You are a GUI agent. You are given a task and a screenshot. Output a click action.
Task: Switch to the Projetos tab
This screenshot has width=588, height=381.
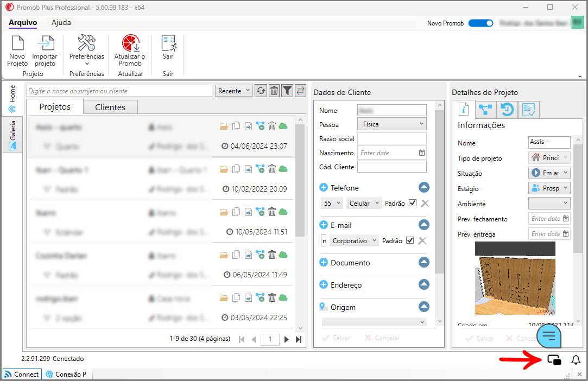(x=55, y=106)
